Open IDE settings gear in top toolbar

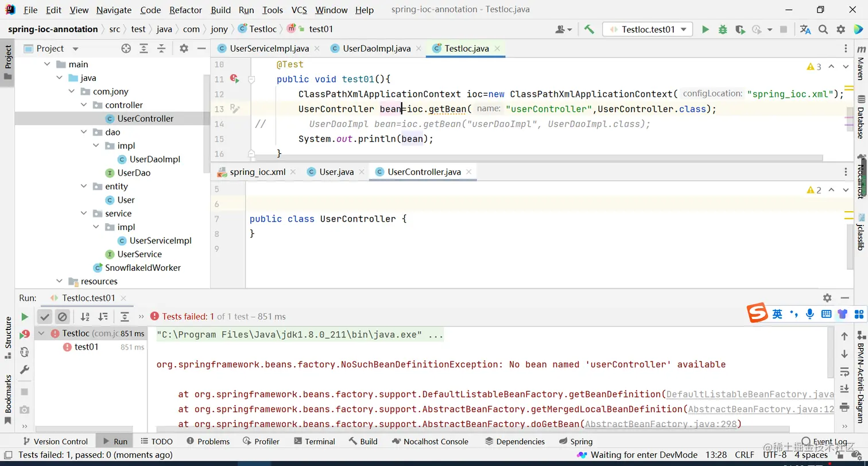[841, 29]
